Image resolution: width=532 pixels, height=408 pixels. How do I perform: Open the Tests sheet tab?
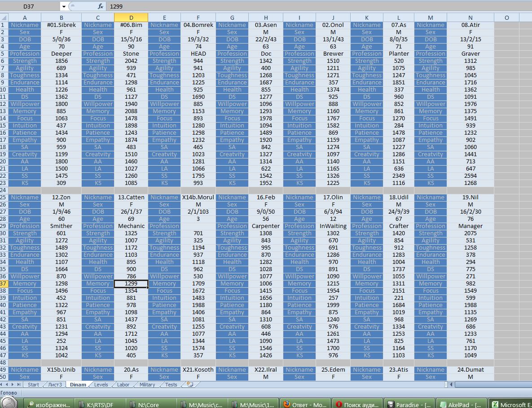coord(171,385)
